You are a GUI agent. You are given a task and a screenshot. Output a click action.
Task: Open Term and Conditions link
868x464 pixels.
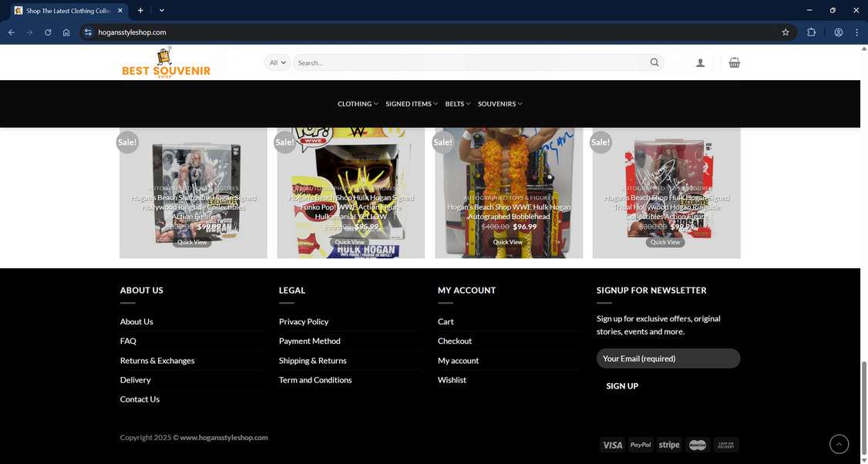(315, 379)
